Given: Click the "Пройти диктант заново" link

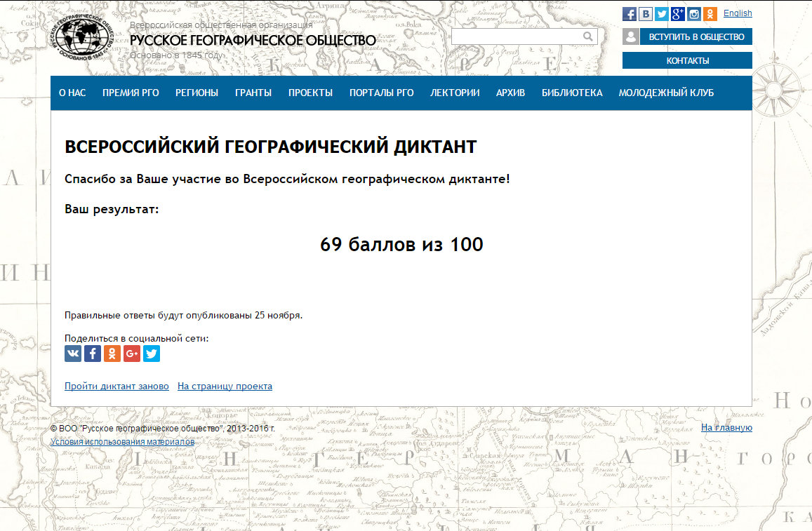Looking at the screenshot, I should pyautogui.click(x=117, y=387).
